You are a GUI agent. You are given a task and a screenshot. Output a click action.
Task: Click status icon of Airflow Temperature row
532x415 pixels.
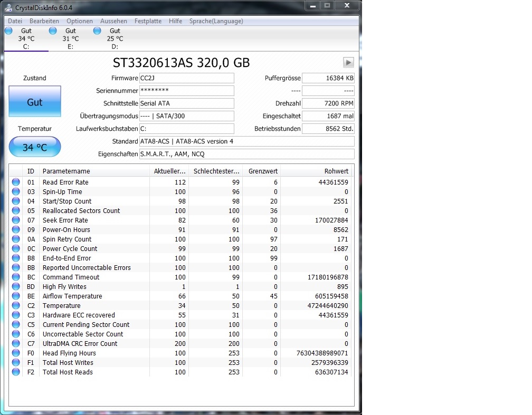click(16, 296)
